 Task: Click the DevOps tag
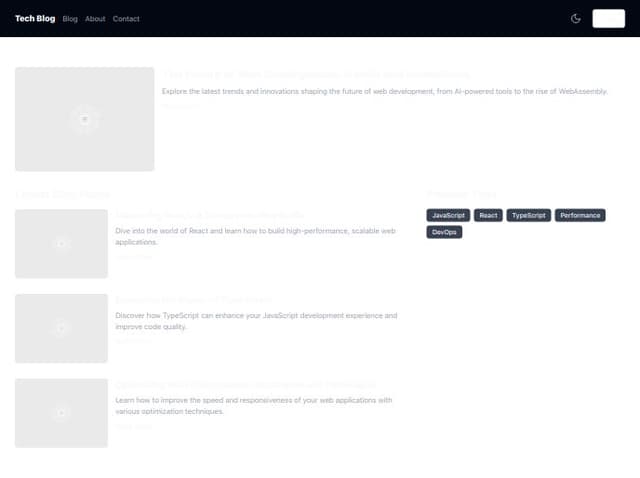[444, 232]
